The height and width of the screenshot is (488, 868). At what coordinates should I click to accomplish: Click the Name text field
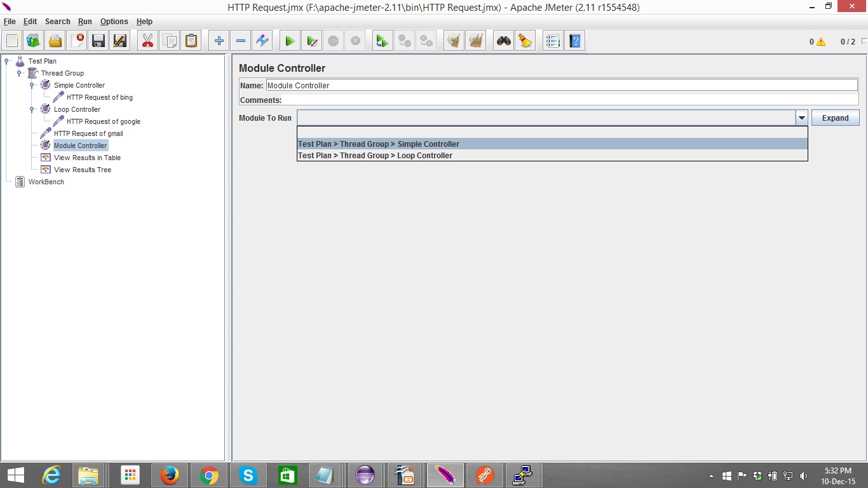pyautogui.click(x=561, y=85)
